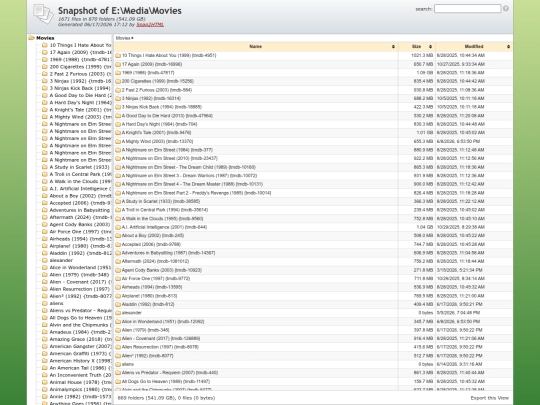Sort list by Modified column header
Screen dimensions: 540x405
[474, 46]
